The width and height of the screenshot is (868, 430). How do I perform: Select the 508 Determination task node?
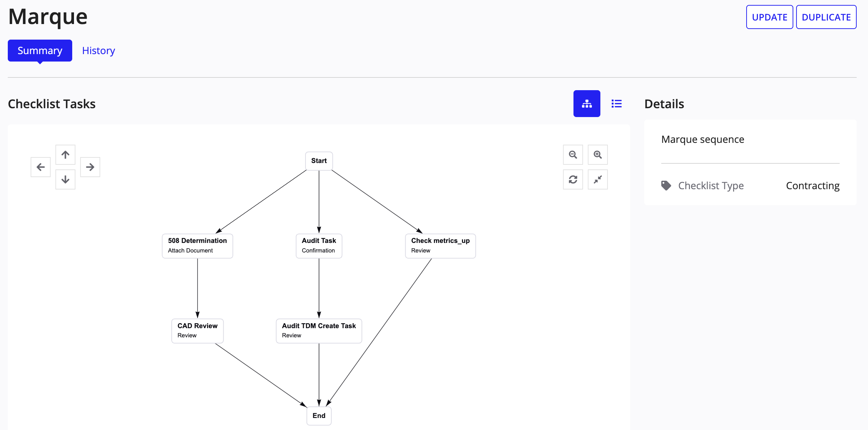(x=198, y=246)
